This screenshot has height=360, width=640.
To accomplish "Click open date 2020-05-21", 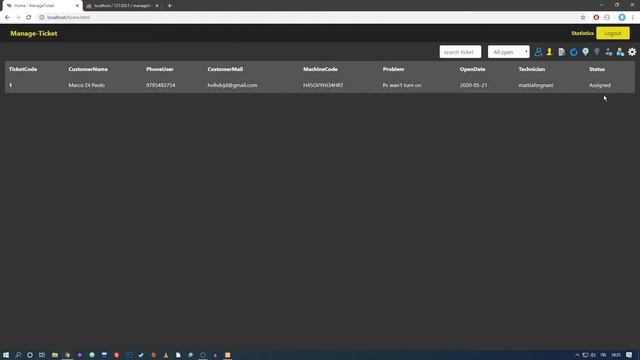I will point(473,85).
